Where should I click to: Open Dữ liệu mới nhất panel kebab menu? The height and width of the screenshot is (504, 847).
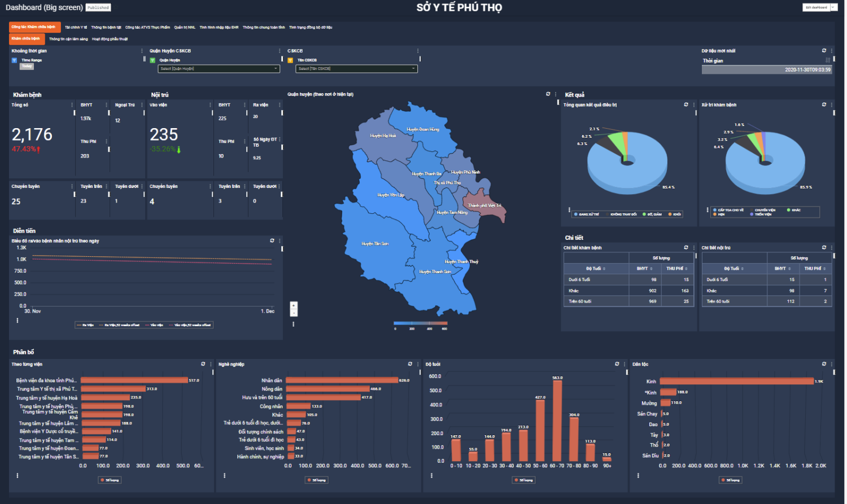(x=832, y=51)
